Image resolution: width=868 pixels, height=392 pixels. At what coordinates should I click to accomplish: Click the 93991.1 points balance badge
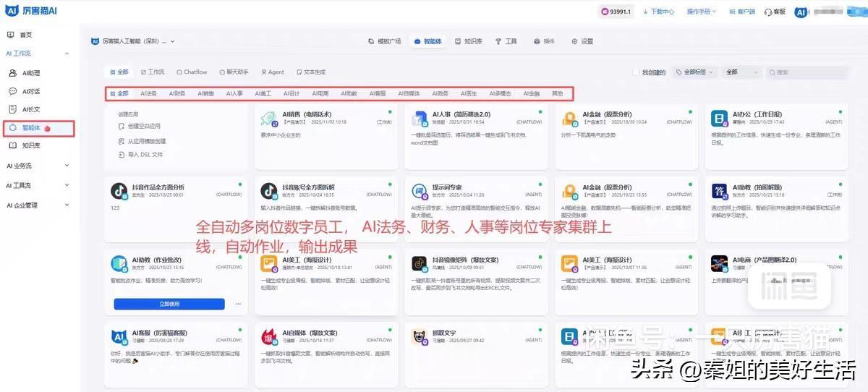pyautogui.click(x=616, y=12)
